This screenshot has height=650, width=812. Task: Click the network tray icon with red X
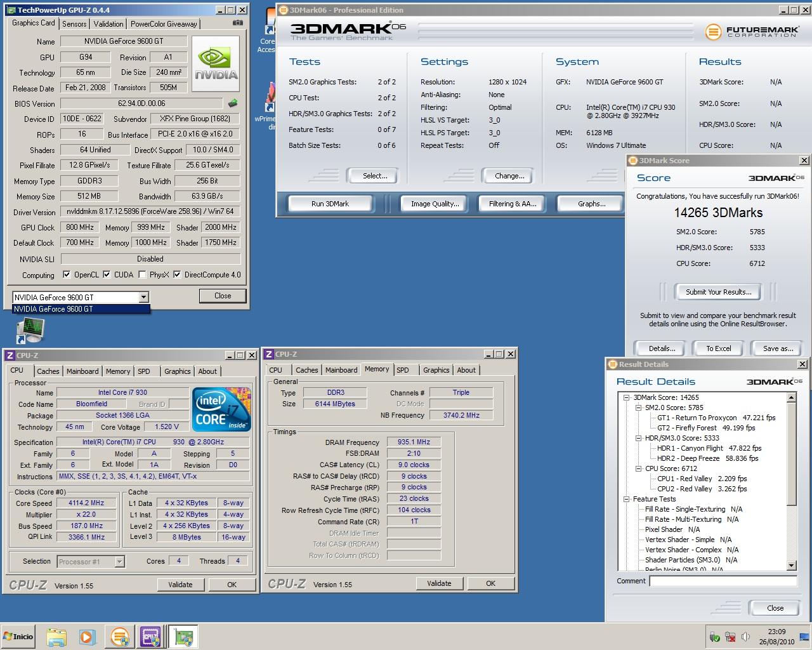click(730, 637)
